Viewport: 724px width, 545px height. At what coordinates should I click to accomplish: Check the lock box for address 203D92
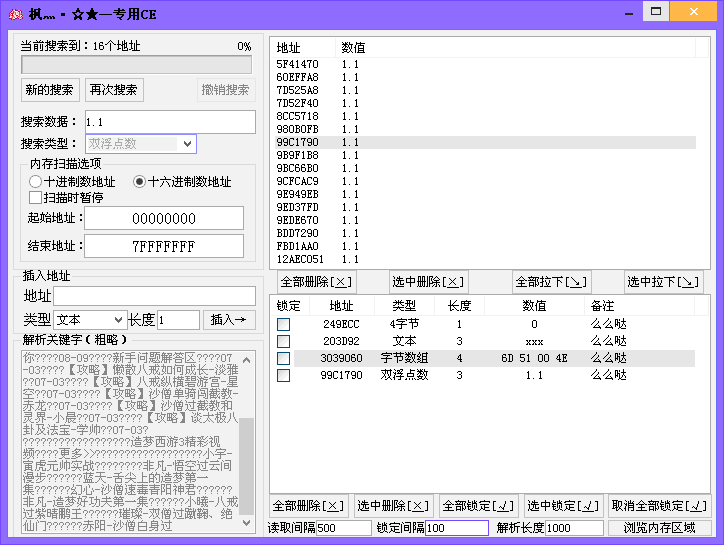click(284, 341)
